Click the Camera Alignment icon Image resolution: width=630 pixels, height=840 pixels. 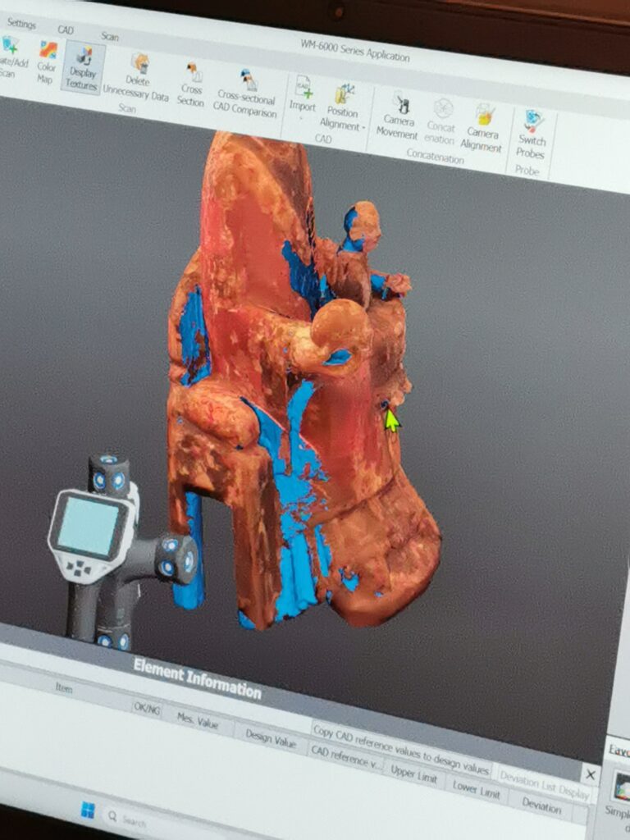482,126
